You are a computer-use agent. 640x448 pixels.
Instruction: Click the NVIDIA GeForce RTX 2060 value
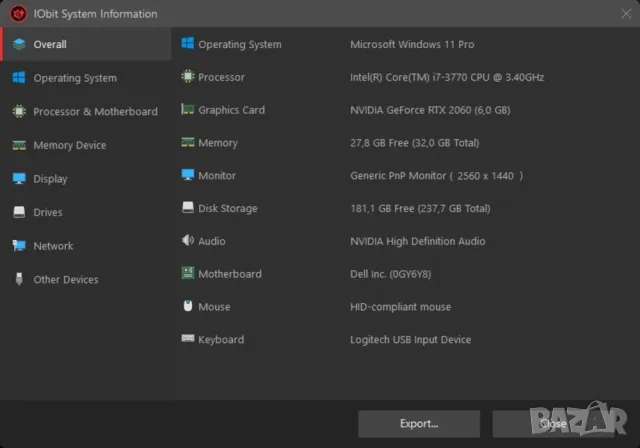pos(430,110)
